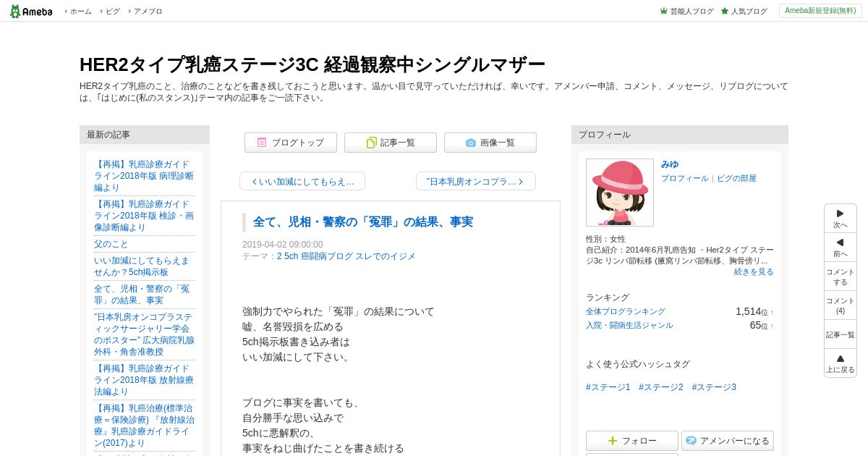
Task: Open recent post 病理診断編より
Action: coord(144,176)
